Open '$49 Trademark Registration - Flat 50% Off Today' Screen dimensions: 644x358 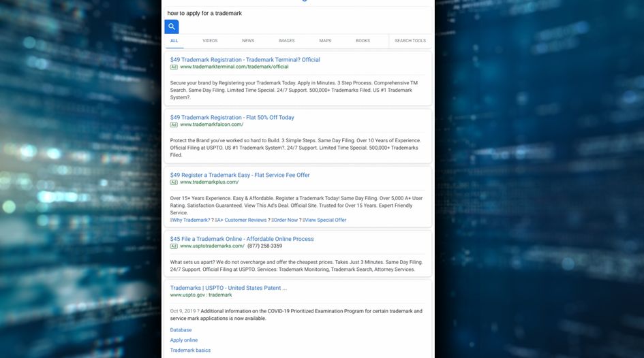[232, 117]
